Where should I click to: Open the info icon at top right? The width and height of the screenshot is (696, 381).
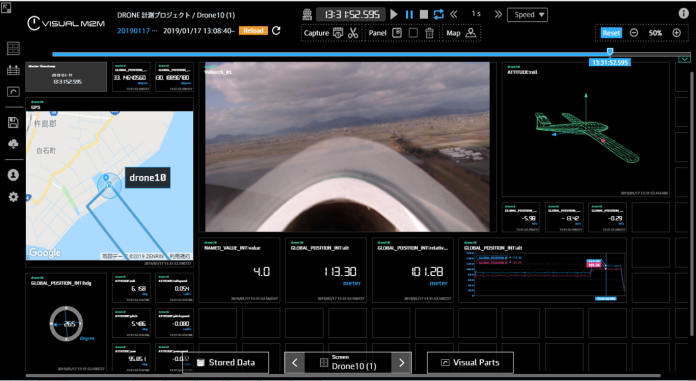pyautogui.click(x=684, y=13)
